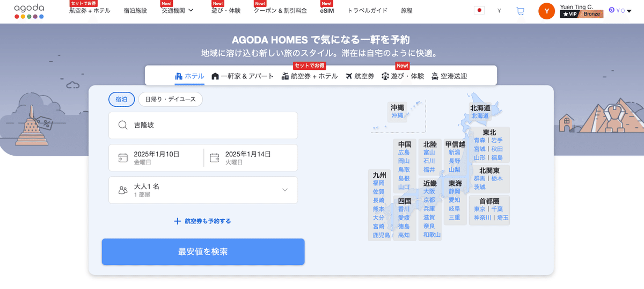Screen dimensions: 644x289
Task: Select the 宿泊 overnight stay option
Action: pyautogui.click(x=121, y=99)
